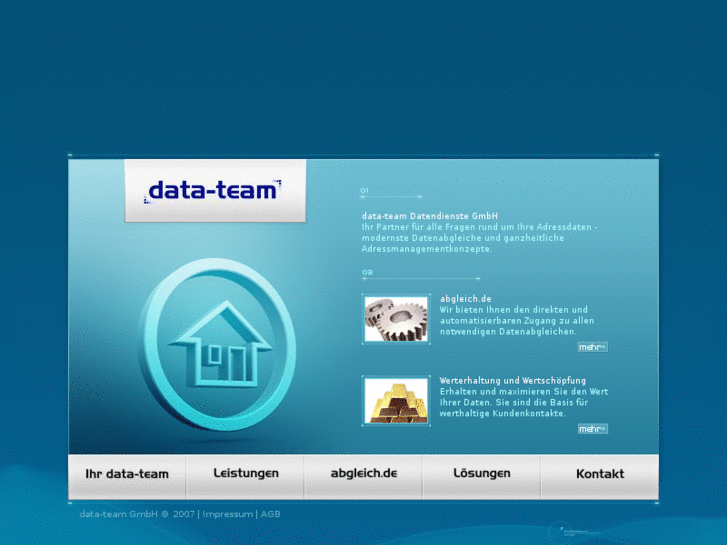Click 'data-team Datendienste GmbH' heading text
Viewport: 727px width, 545px height.
click(x=430, y=216)
